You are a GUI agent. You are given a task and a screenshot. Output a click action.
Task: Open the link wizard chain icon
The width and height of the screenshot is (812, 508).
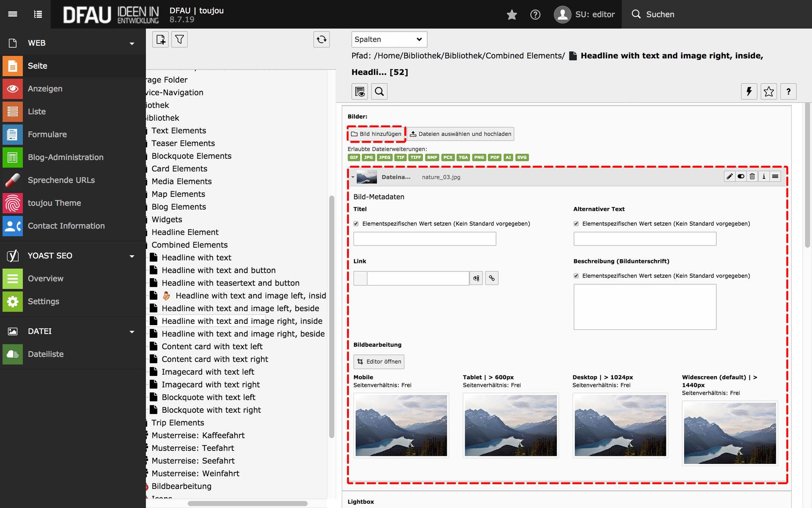(x=491, y=278)
